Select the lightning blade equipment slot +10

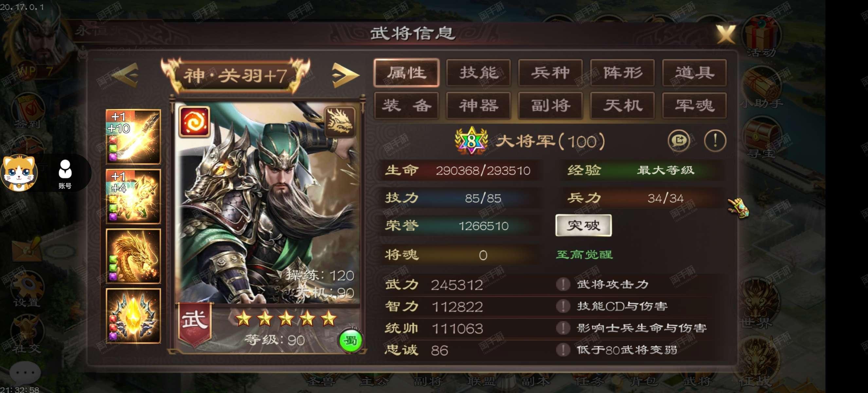point(134,137)
